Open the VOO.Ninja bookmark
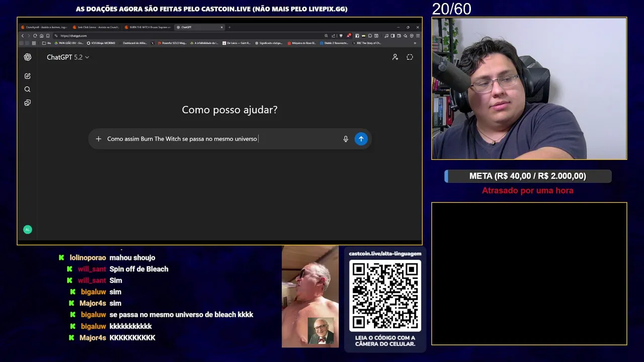Viewport: 644px width, 362px height. pos(101,43)
